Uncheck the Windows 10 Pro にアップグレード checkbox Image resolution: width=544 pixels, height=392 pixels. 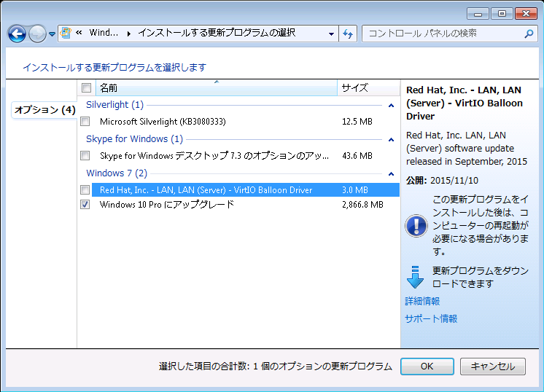click(85, 205)
